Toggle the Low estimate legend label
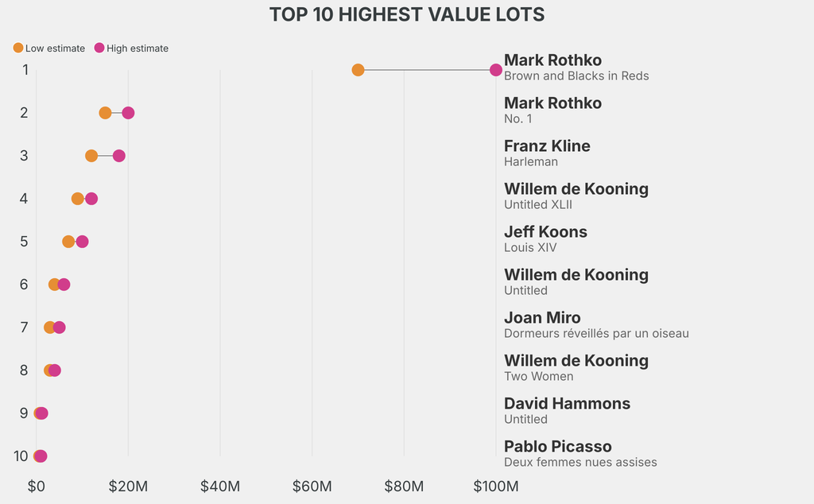This screenshot has height=504, width=814. coord(55,48)
